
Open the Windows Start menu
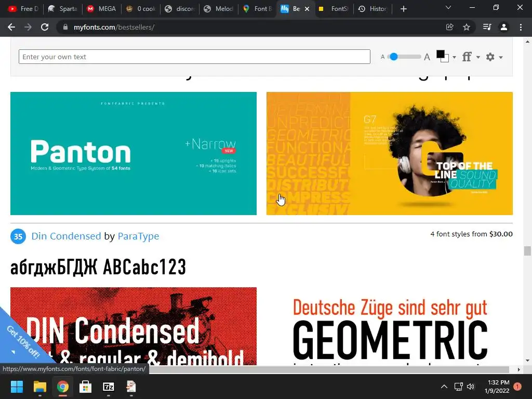pyautogui.click(x=17, y=387)
